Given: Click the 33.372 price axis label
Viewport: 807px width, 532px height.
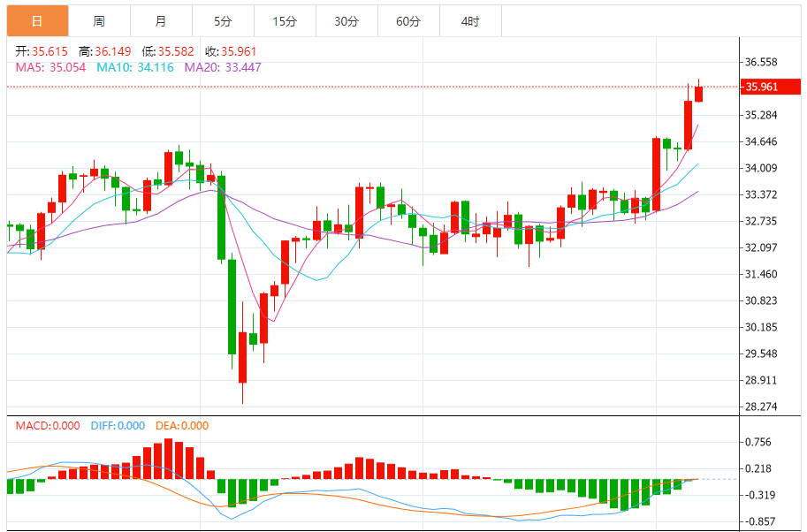Looking at the screenshot, I should point(761,195).
